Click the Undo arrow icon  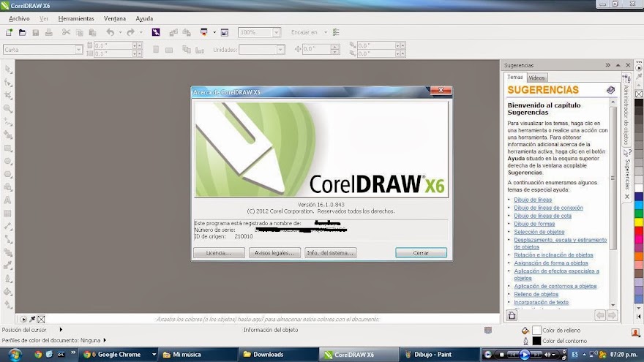(x=110, y=32)
